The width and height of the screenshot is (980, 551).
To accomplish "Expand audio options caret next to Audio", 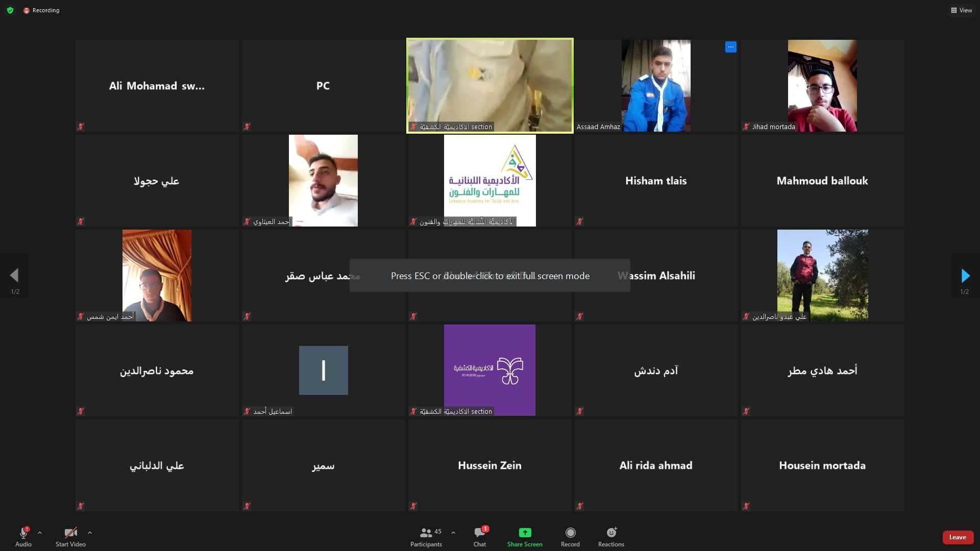I will [40, 533].
